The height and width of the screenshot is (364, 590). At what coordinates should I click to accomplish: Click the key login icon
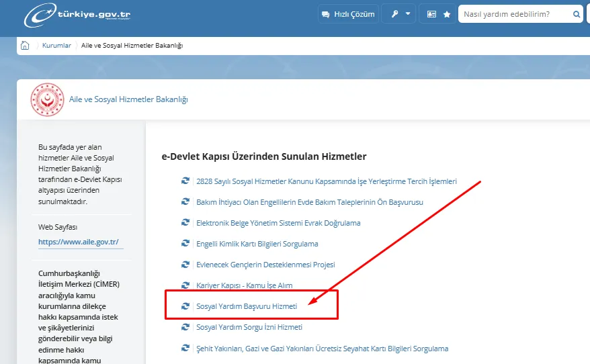pyautogui.click(x=394, y=14)
